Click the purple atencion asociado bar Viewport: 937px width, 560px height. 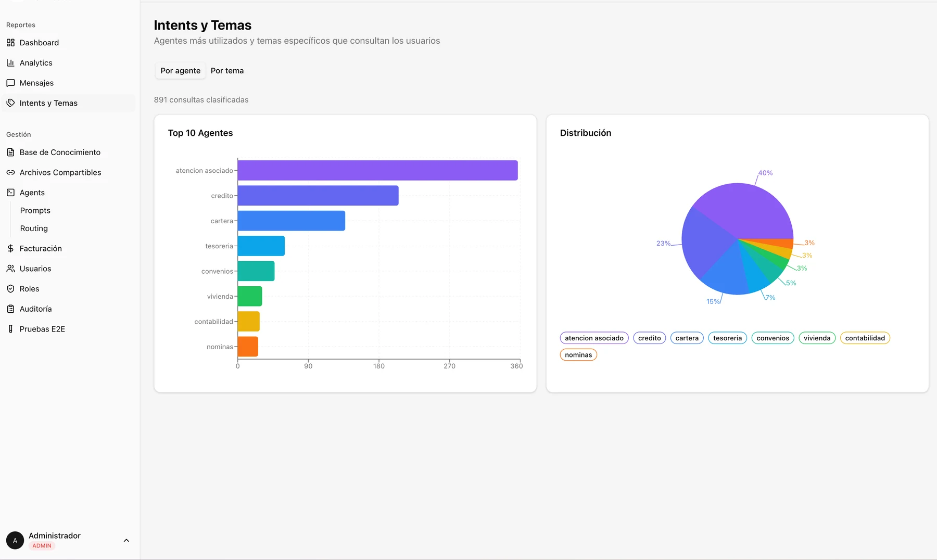click(x=377, y=170)
